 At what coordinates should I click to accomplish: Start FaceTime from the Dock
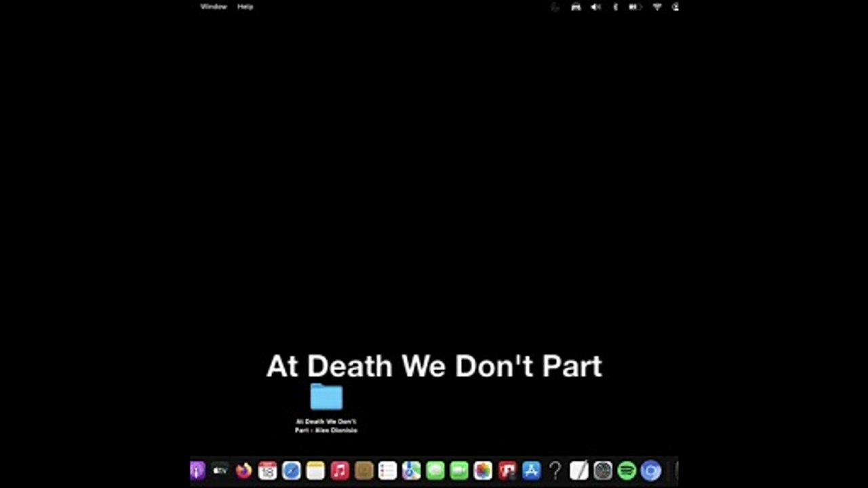click(x=459, y=470)
